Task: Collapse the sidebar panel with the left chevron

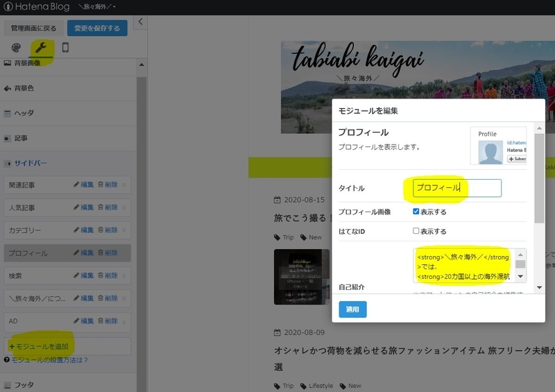Action: (x=141, y=22)
